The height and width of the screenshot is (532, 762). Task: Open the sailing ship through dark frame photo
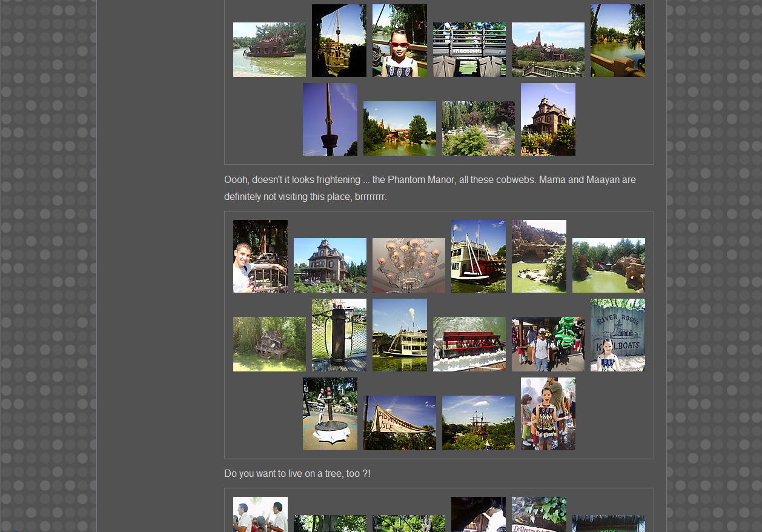[x=339, y=41]
